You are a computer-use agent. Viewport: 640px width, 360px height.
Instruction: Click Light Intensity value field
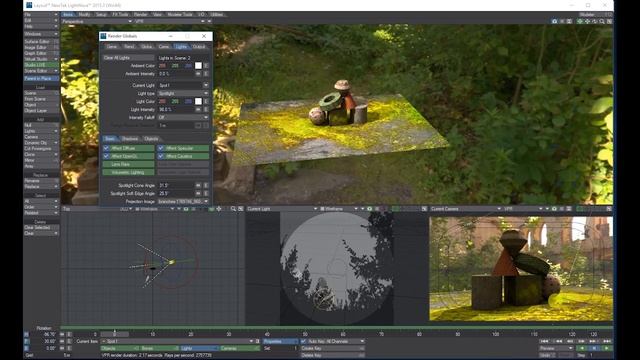tap(176, 109)
